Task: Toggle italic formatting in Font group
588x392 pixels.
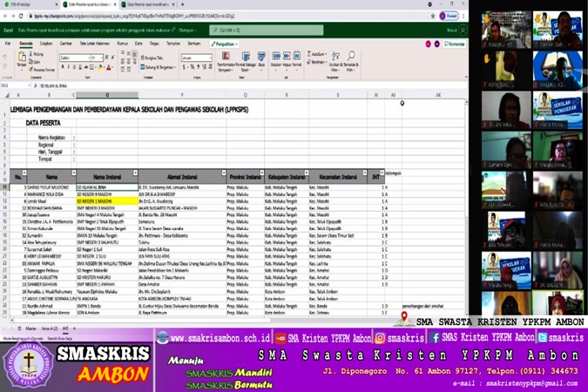Action: [68, 67]
